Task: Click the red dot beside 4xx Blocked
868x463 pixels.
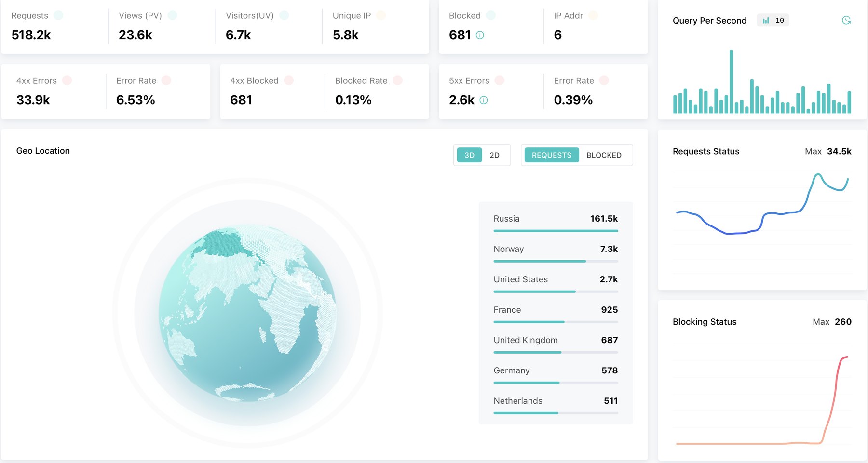Action: pos(289,80)
